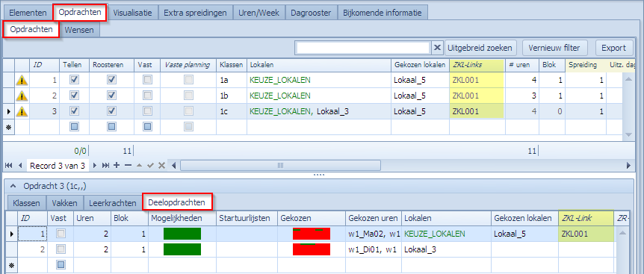Sort by ZKL-Links column header

click(477, 65)
